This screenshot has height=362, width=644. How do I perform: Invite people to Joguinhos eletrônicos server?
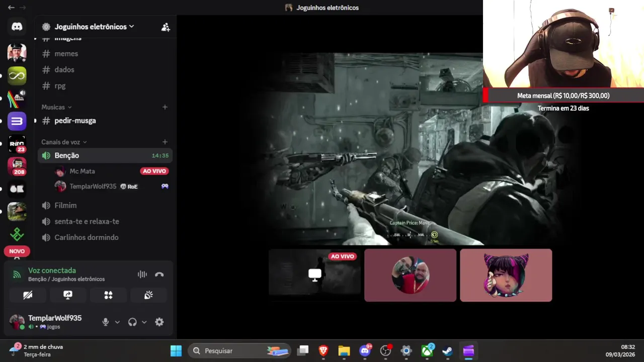(x=166, y=27)
